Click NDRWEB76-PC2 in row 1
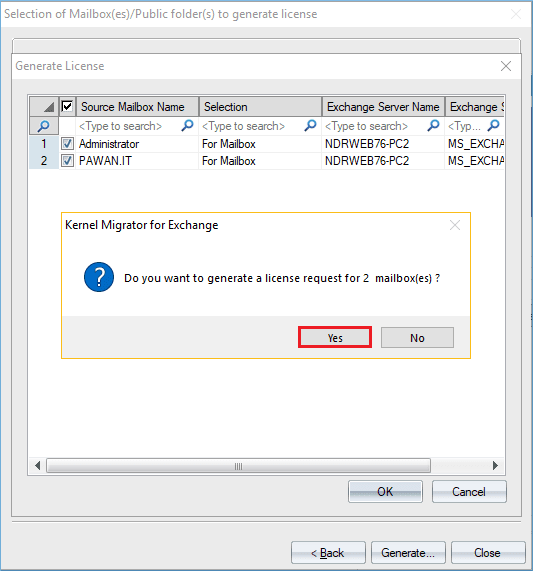 click(x=383, y=144)
